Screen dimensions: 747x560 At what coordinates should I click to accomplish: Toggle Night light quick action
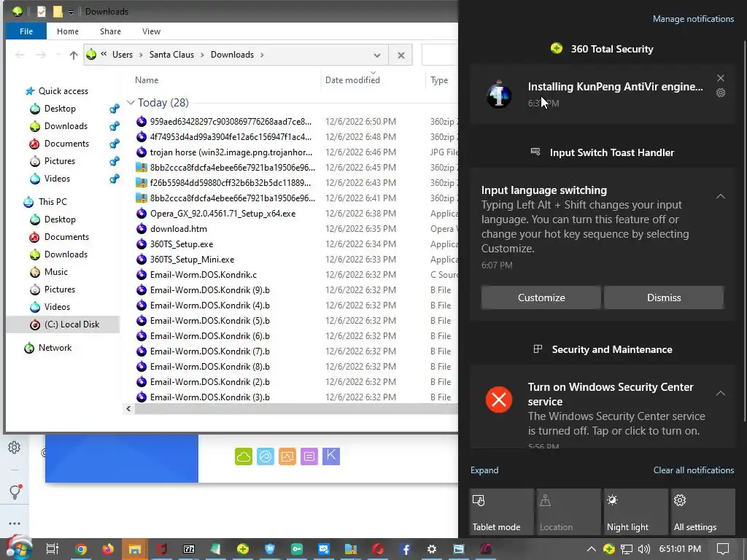[x=635, y=512]
